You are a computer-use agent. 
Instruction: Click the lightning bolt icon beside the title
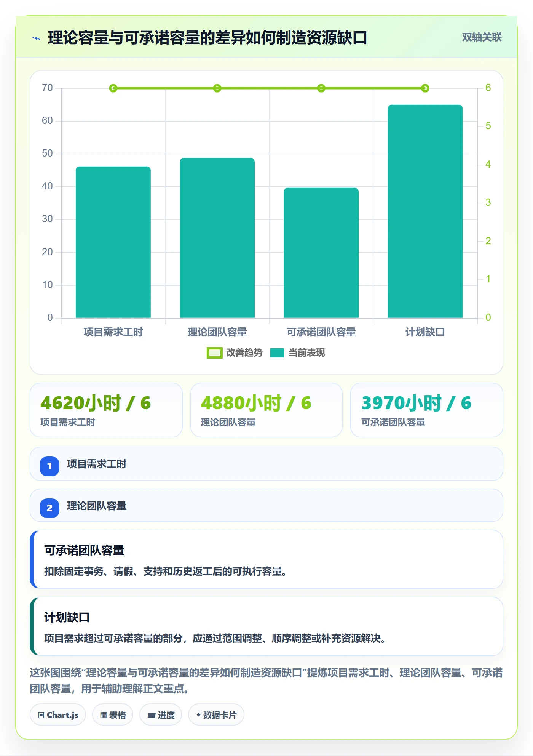coord(36,38)
